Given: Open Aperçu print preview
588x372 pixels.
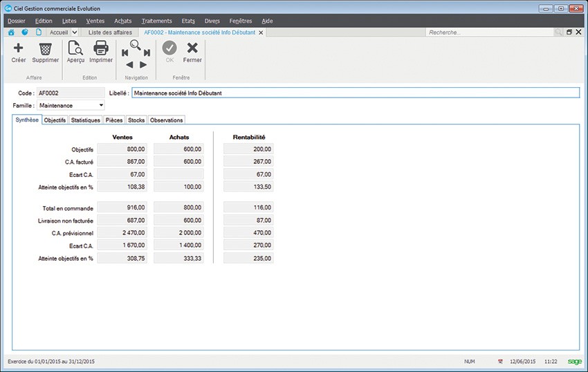Looking at the screenshot, I should tap(75, 48).
